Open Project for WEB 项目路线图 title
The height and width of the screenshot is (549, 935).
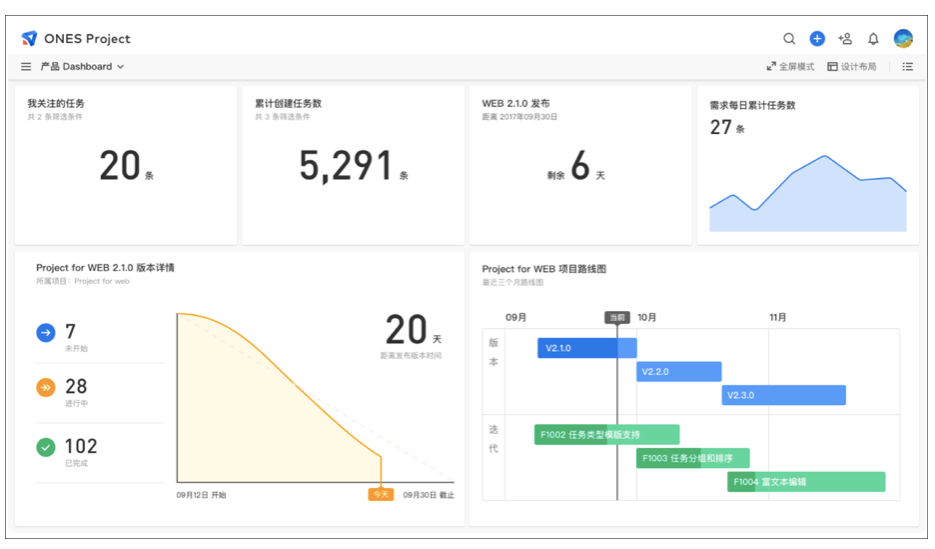[x=544, y=269]
